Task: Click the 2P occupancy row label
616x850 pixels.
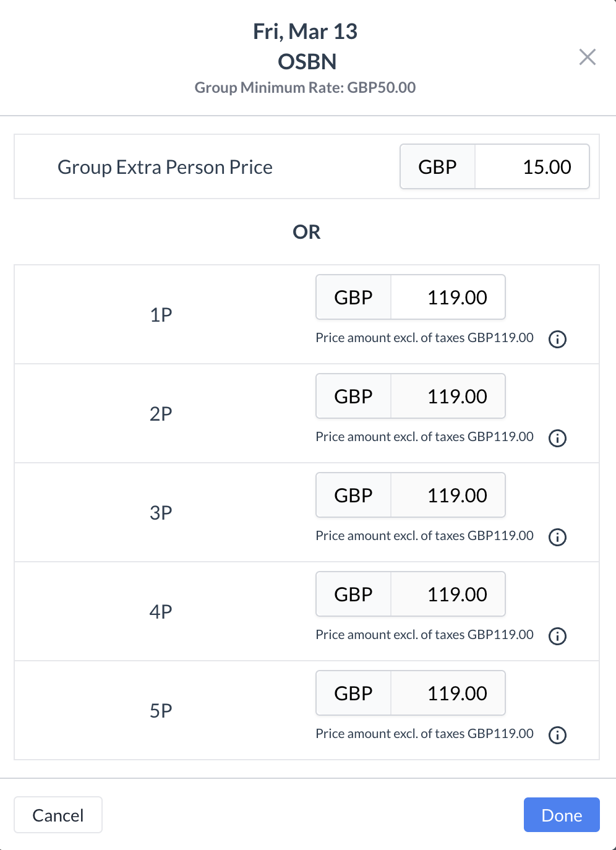Action: [x=161, y=414]
